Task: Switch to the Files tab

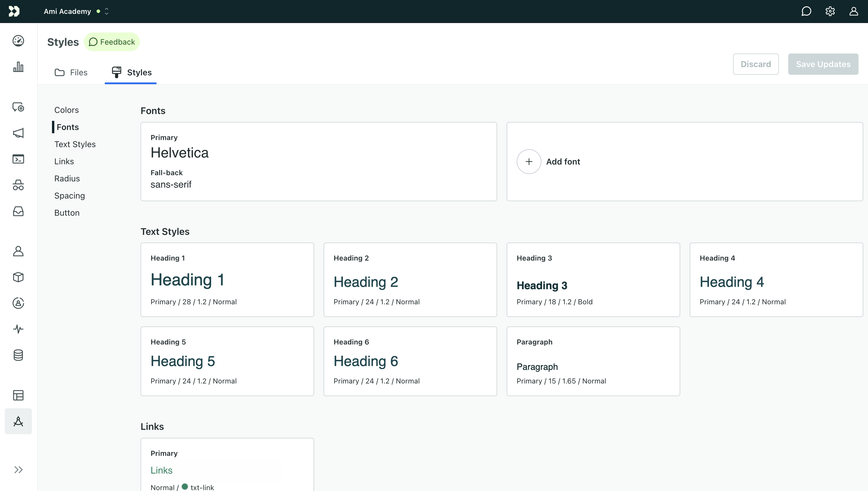Action: 71,72
